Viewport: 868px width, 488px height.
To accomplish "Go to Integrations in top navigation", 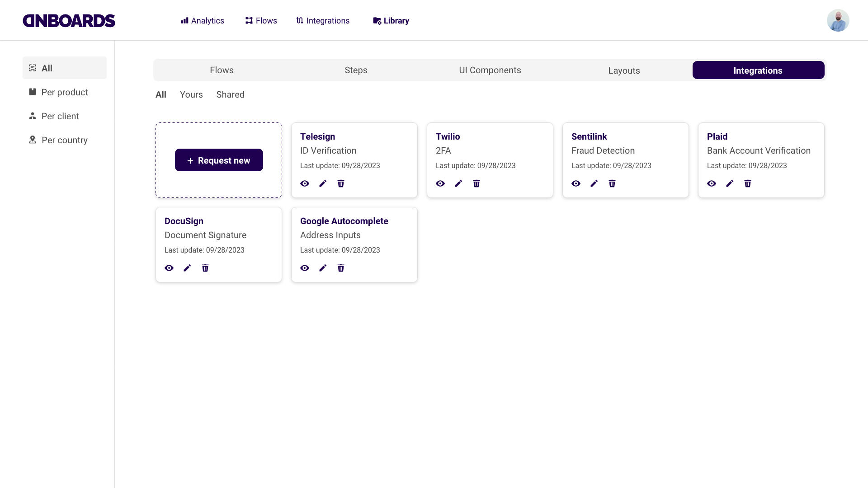I will coord(323,21).
